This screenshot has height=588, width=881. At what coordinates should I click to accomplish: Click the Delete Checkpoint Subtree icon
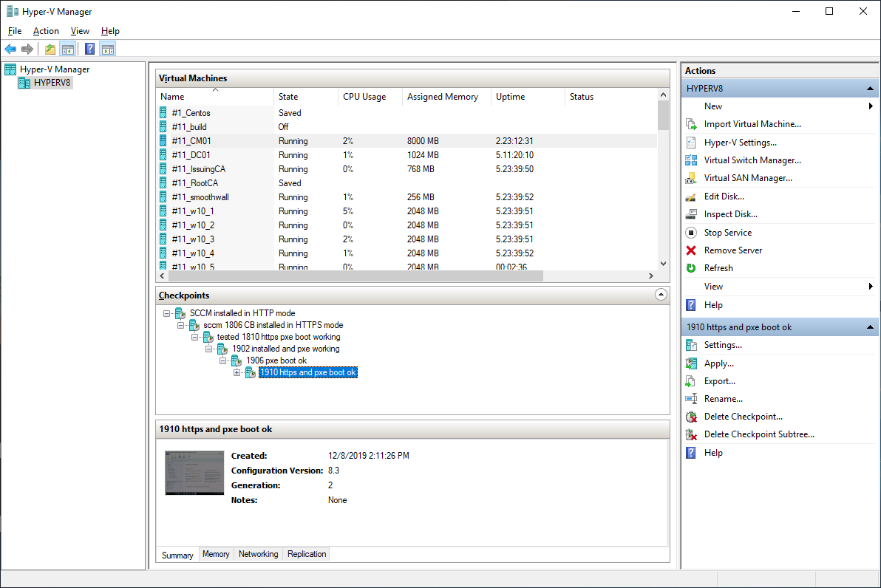[691, 434]
